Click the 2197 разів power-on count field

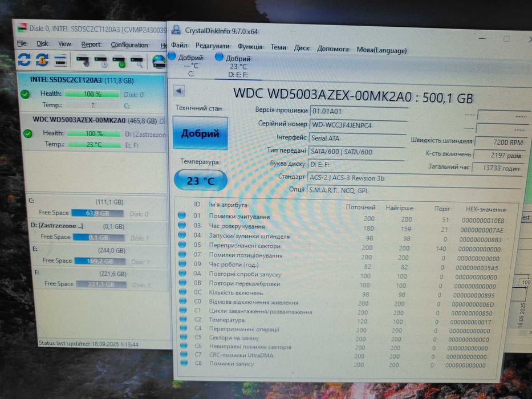tap(499, 155)
